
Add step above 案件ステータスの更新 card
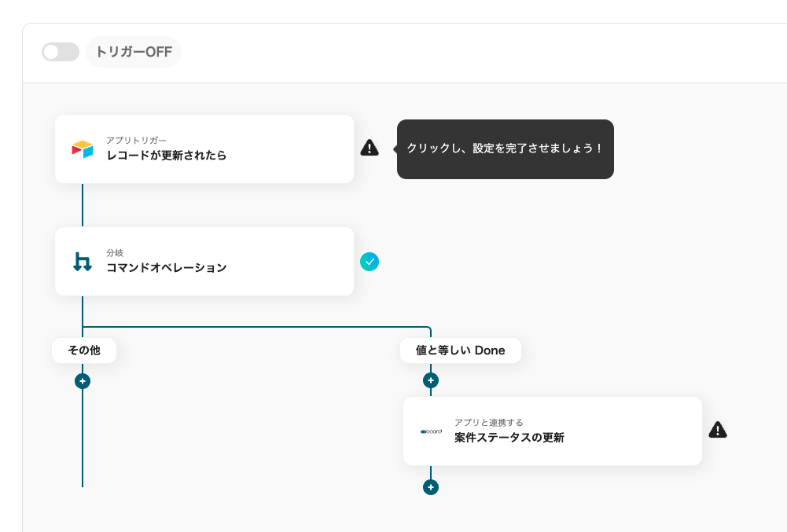[x=430, y=380]
